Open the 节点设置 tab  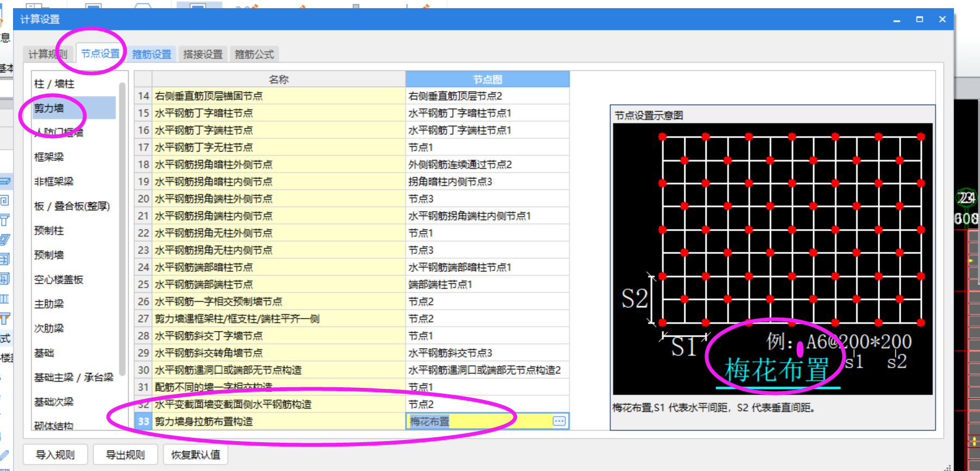(x=100, y=53)
